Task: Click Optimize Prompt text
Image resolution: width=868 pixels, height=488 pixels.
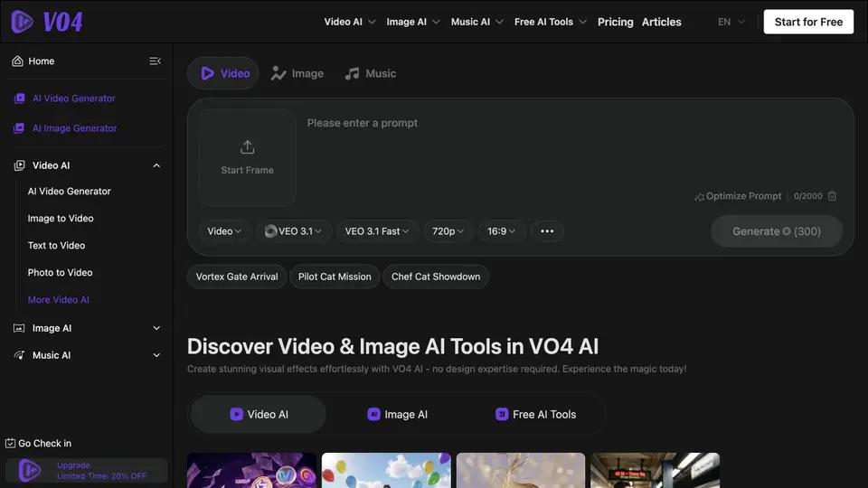Action: [x=743, y=196]
